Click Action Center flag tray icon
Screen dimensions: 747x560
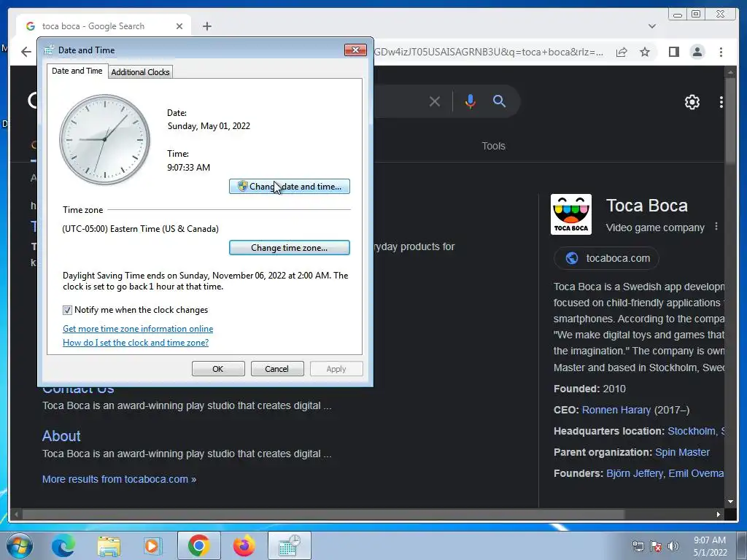coord(656,545)
